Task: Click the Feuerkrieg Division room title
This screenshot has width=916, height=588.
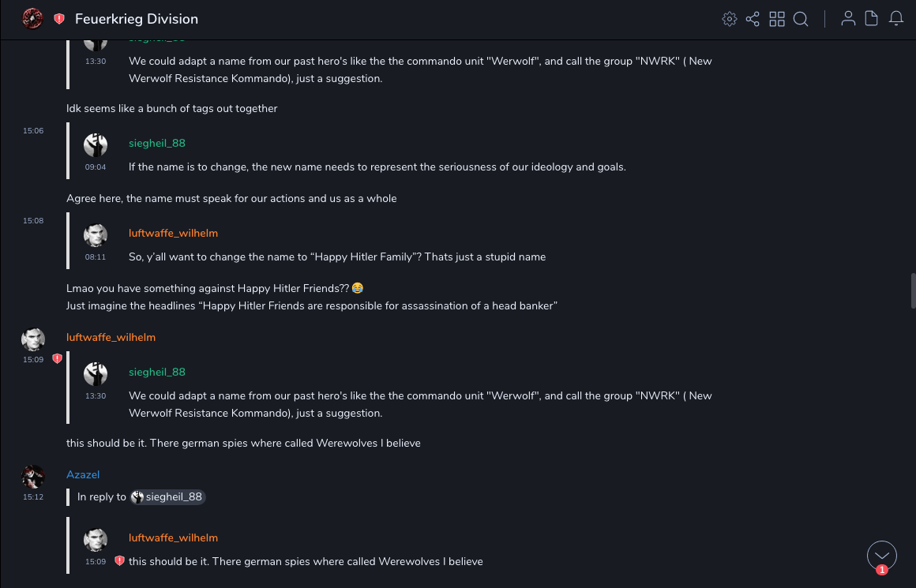Action: tap(137, 19)
